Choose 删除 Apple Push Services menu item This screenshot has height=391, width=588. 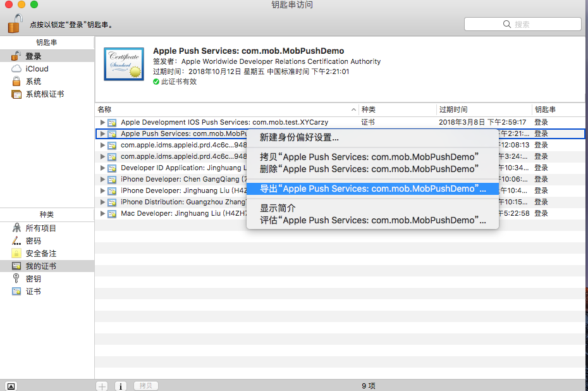pyautogui.click(x=372, y=169)
